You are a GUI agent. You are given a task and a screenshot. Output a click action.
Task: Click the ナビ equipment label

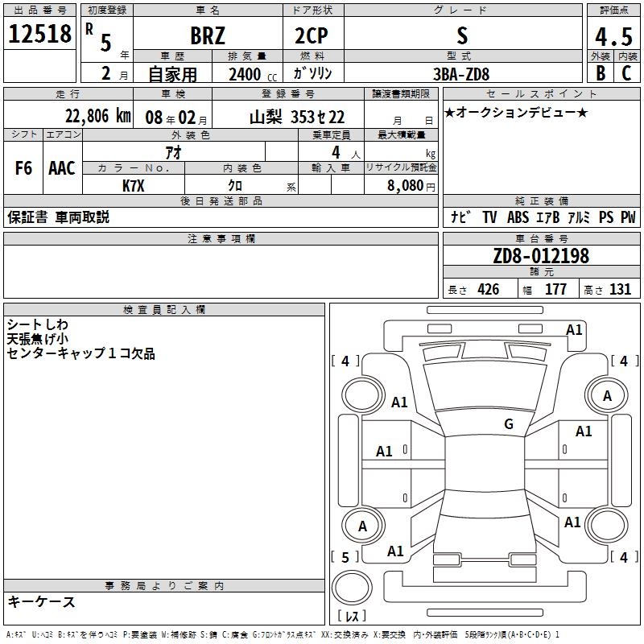(x=460, y=217)
